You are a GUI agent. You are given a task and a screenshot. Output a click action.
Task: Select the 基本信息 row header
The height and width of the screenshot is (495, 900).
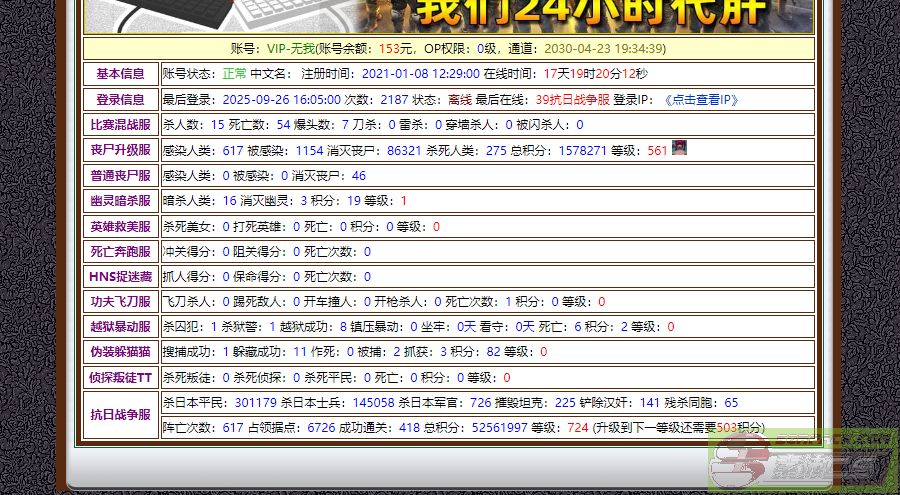pyautogui.click(x=120, y=73)
